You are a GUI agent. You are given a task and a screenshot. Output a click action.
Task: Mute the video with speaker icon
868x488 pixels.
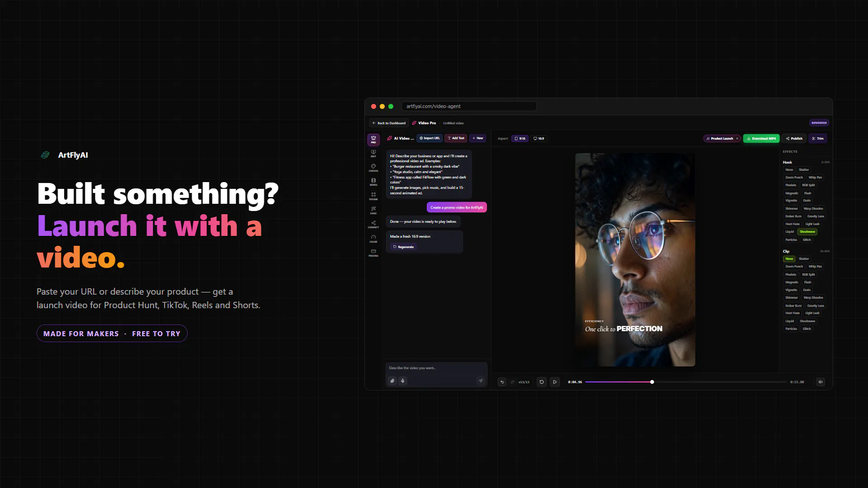pyautogui.click(x=821, y=382)
